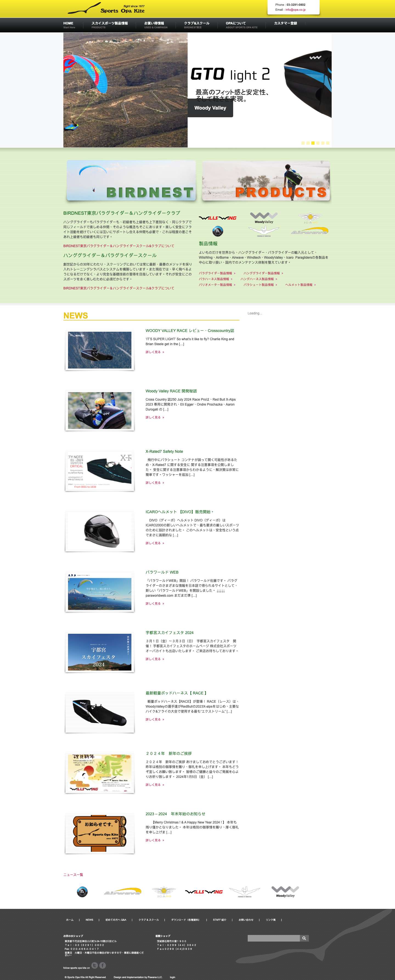Click the Icaro logo in the logo strip above the footer
The height and width of the screenshot is (980, 395).
(163, 892)
